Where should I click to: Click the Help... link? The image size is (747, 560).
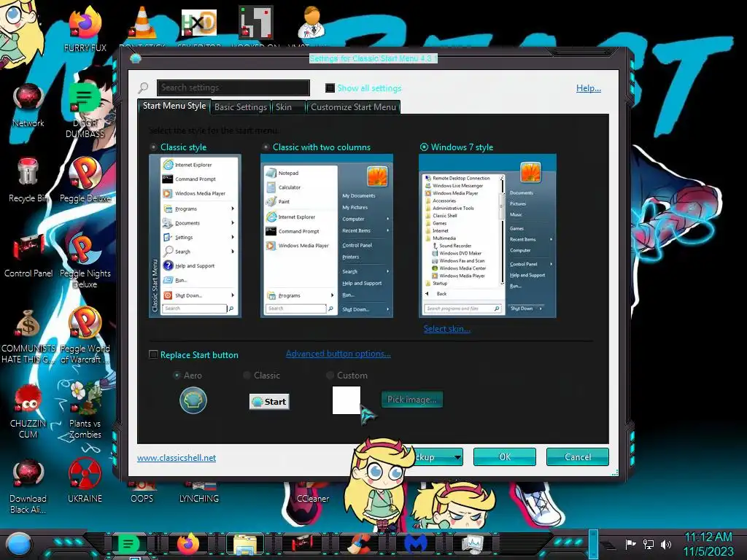[x=589, y=88]
